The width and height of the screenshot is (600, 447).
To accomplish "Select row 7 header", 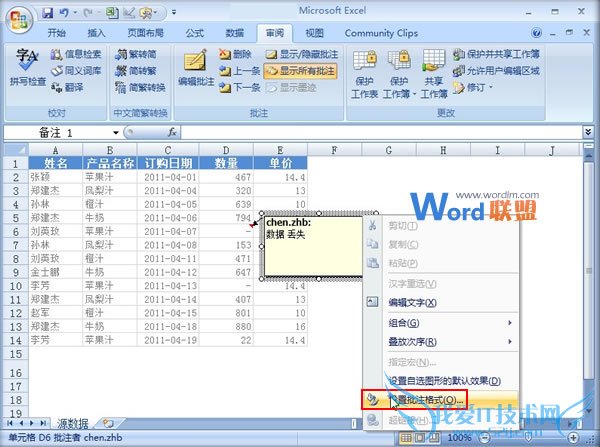I will (16, 245).
